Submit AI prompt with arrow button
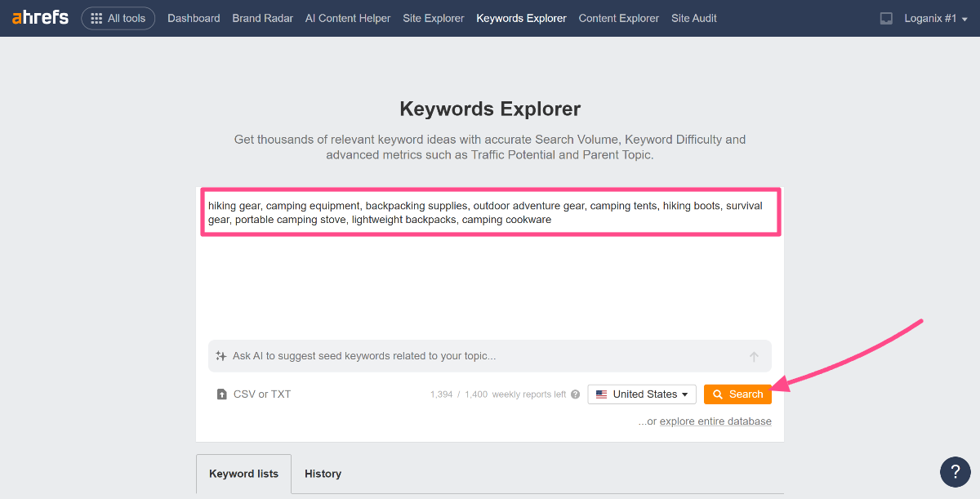 coord(754,356)
